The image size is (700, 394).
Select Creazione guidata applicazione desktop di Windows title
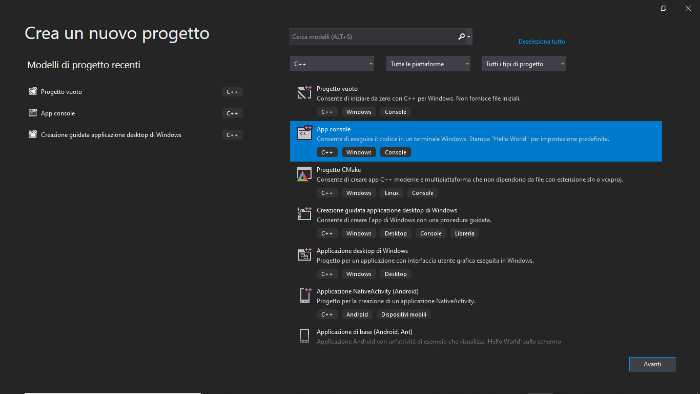pyautogui.click(x=387, y=210)
